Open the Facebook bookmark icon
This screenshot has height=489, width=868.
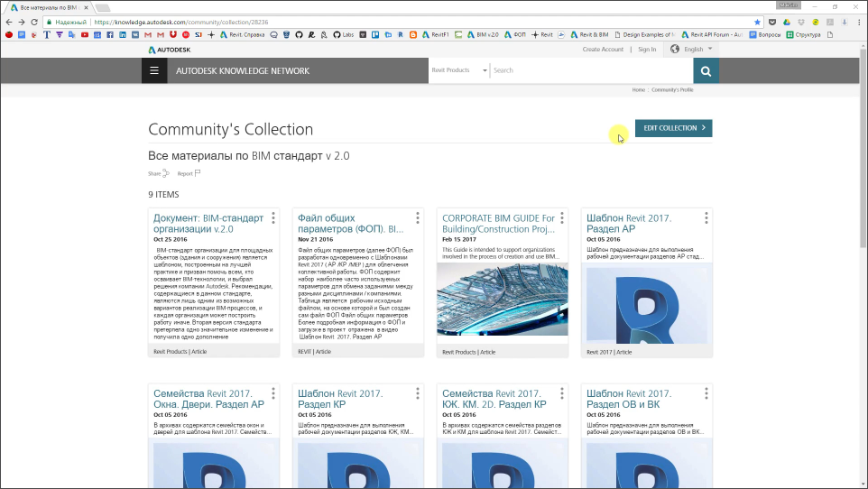coord(110,35)
